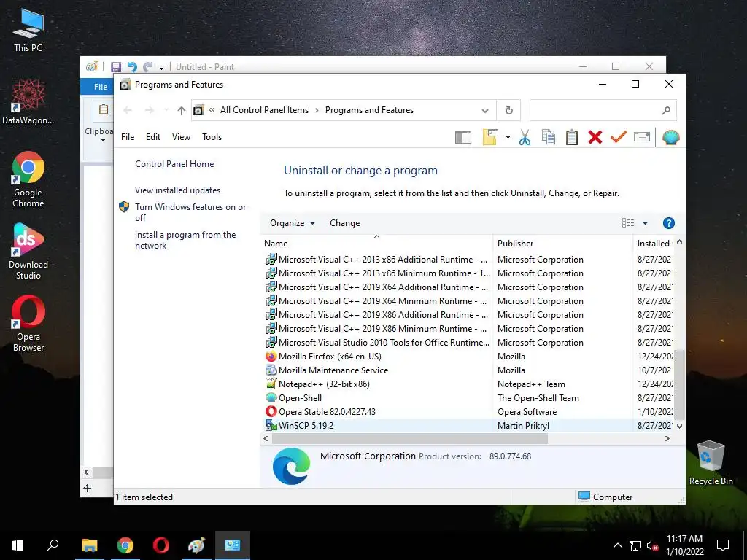Click the Redo icon in Paint's title bar
This screenshot has width=747, height=560.
(148, 67)
